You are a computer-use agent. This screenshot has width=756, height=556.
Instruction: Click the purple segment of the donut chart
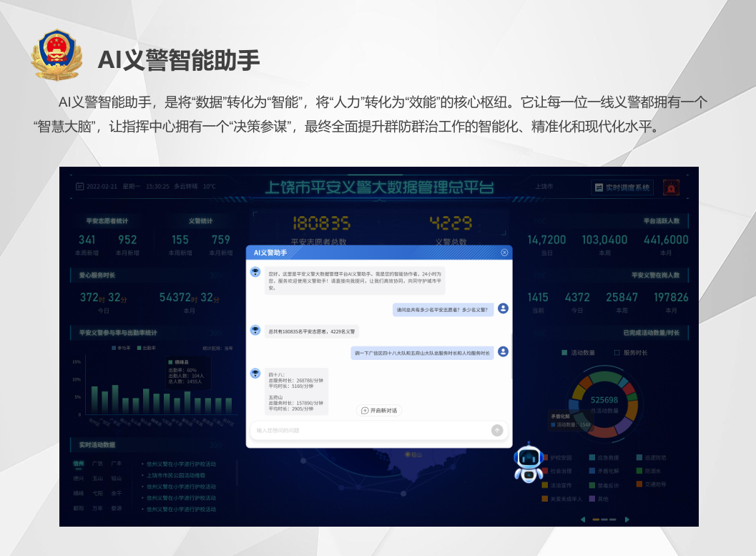(x=624, y=424)
